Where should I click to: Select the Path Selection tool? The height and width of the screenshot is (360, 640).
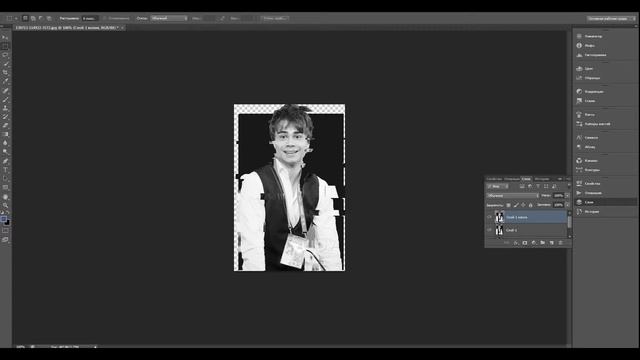tap(5, 178)
